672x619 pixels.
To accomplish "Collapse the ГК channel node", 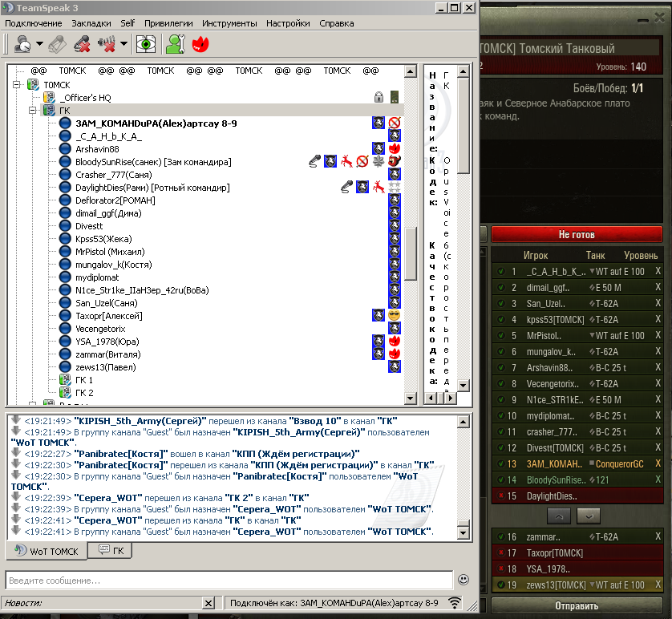I will pyautogui.click(x=33, y=110).
